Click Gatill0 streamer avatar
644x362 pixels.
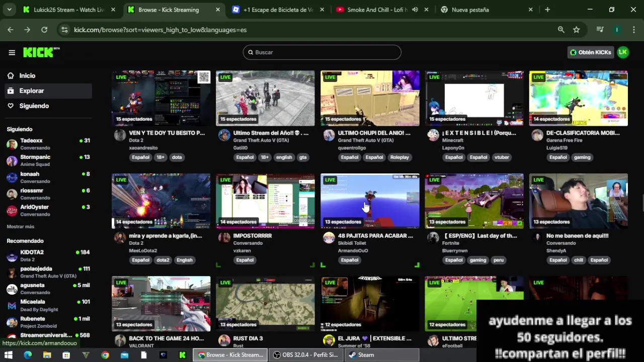(224, 135)
